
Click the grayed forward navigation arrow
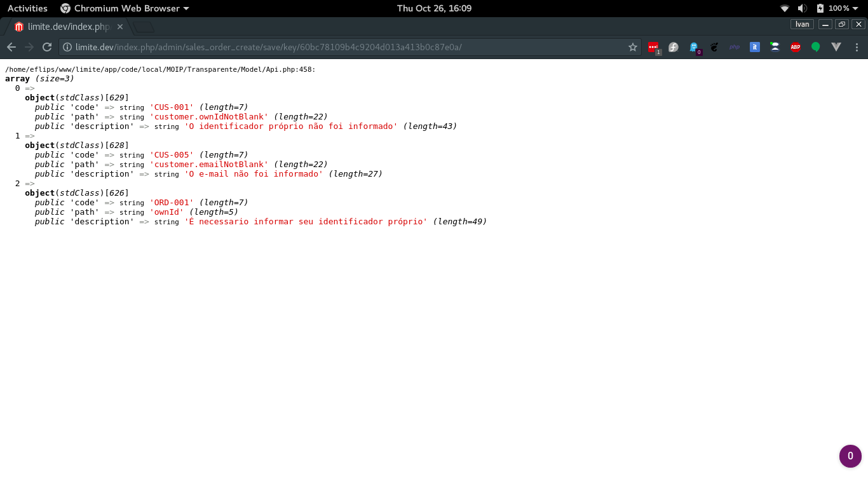coord(29,47)
